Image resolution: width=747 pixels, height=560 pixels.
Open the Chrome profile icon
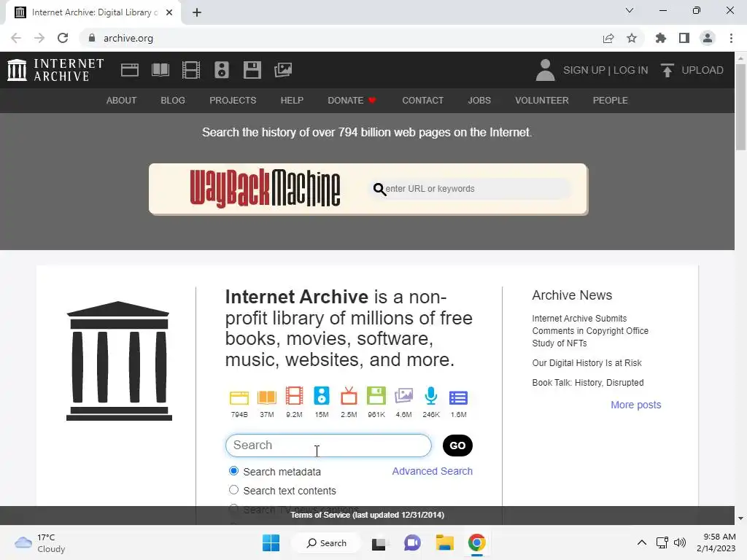tap(708, 38)
